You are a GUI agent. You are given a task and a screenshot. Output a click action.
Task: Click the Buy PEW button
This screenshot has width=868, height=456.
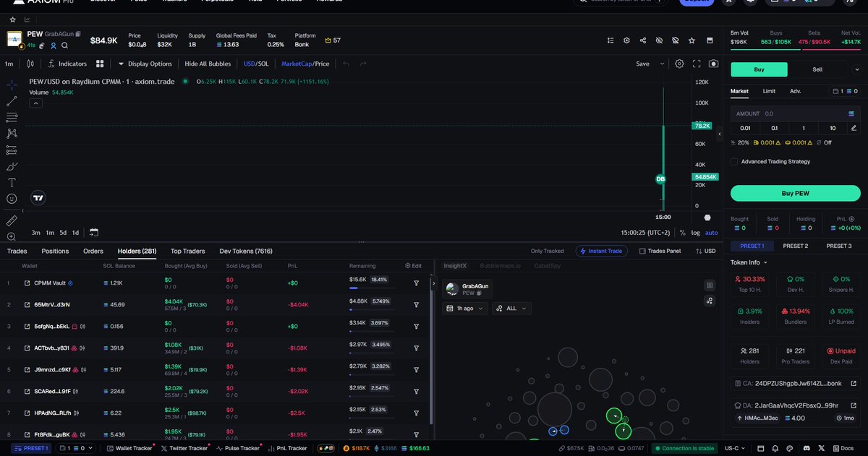point(795,193)
